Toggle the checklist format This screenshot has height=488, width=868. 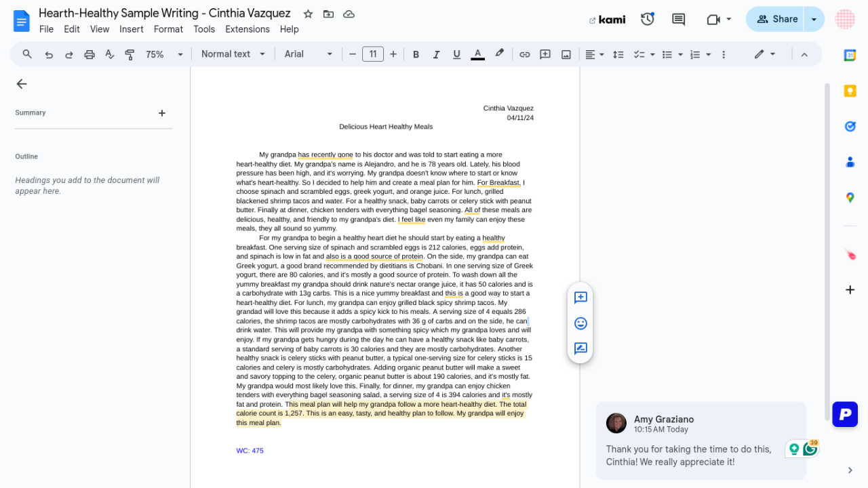(638, 54)
